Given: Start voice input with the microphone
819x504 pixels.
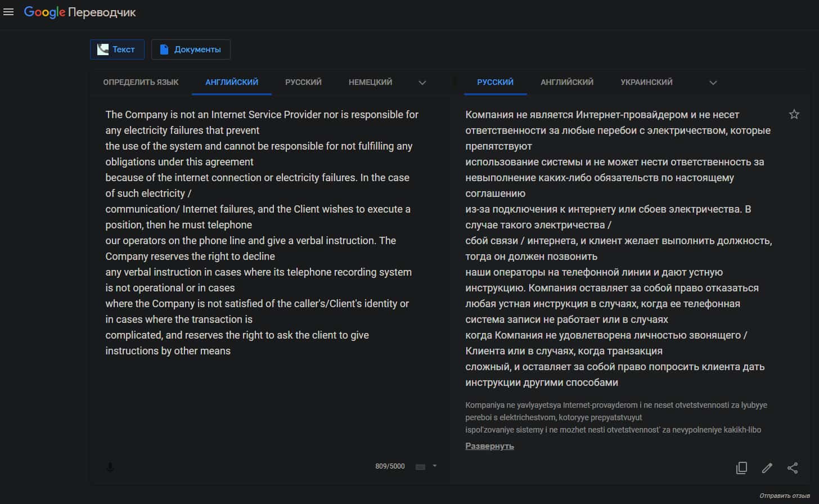Looking at the screenshot, I should tap(110, 467).
